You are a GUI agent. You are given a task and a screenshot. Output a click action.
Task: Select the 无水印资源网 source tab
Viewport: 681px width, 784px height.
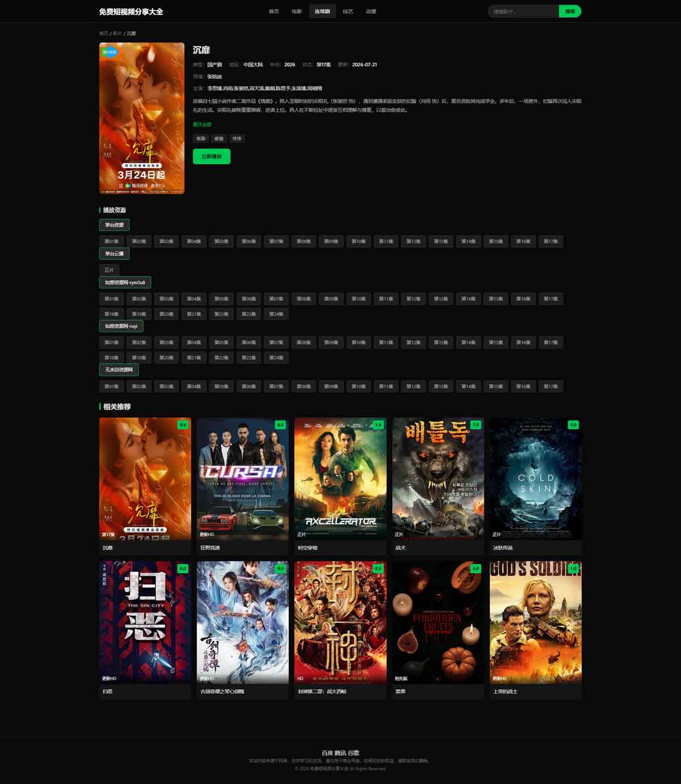pos(119,370)
